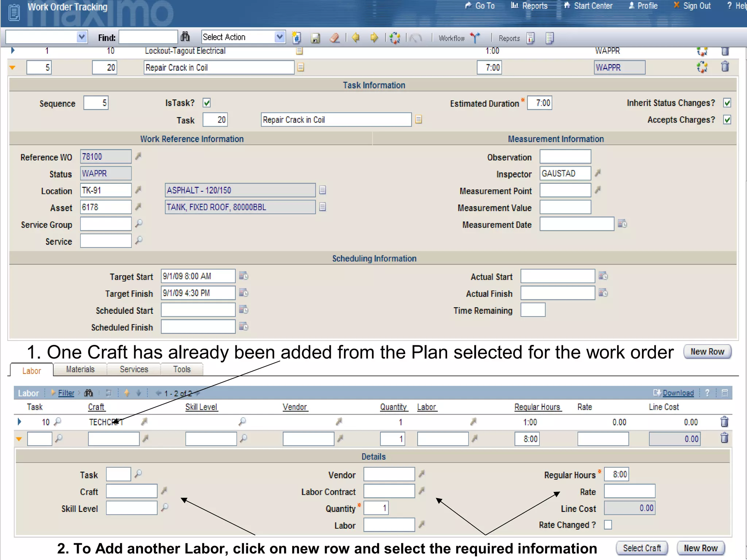
Task: Open Labor Contract detail menu icon
Action: coord(422,490)
